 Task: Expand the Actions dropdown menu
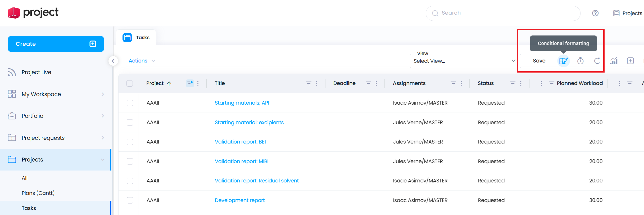[x=142, y=61]
